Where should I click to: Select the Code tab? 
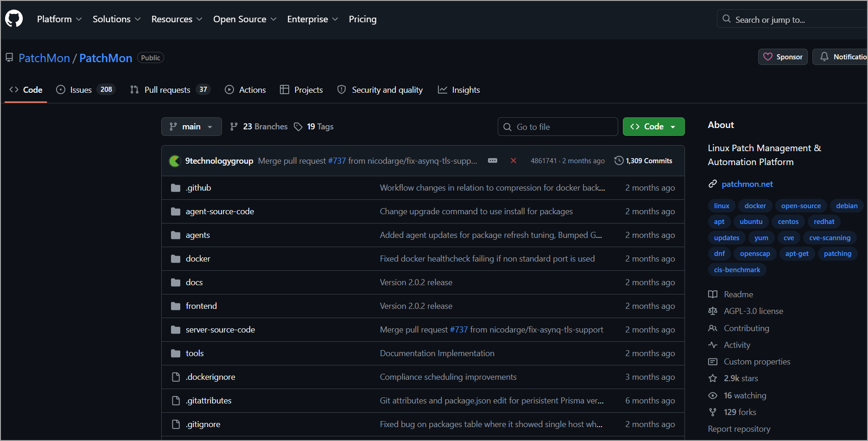pyautogui.click(x=26, y=89)
